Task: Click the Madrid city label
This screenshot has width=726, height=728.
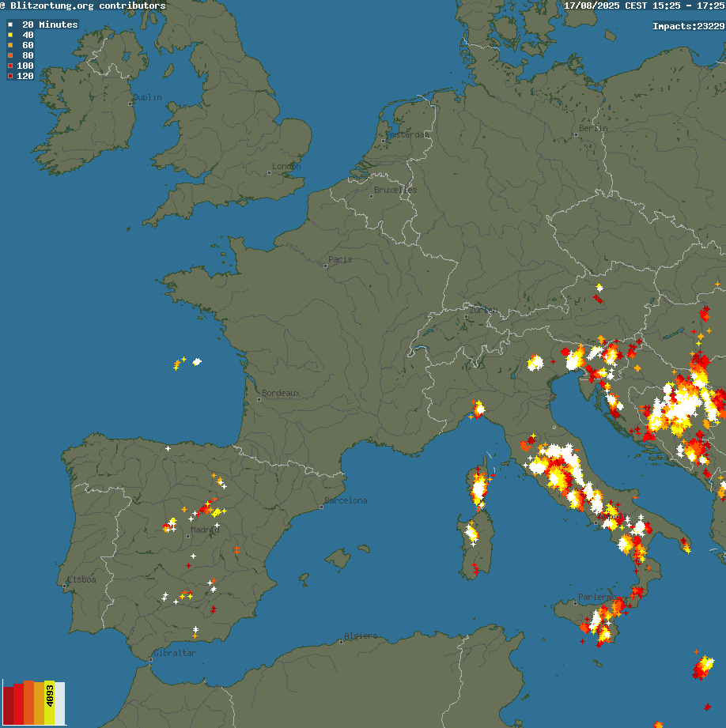Action: coord(205,530)
